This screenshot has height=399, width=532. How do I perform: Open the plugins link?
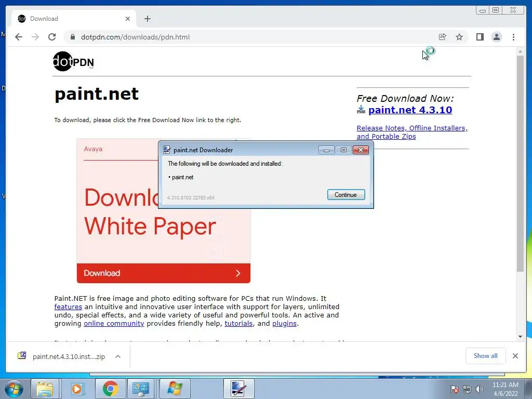(x=284, y=323)
